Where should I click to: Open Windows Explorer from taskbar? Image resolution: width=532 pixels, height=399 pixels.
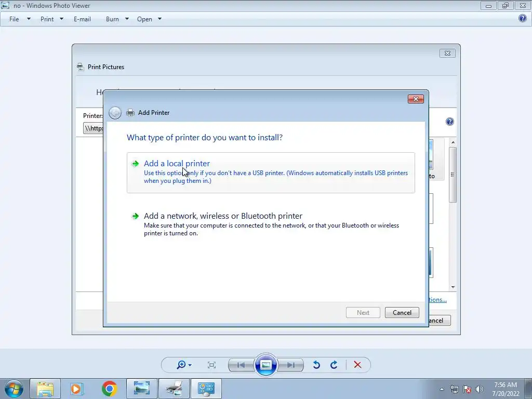[x=45, y=389]
